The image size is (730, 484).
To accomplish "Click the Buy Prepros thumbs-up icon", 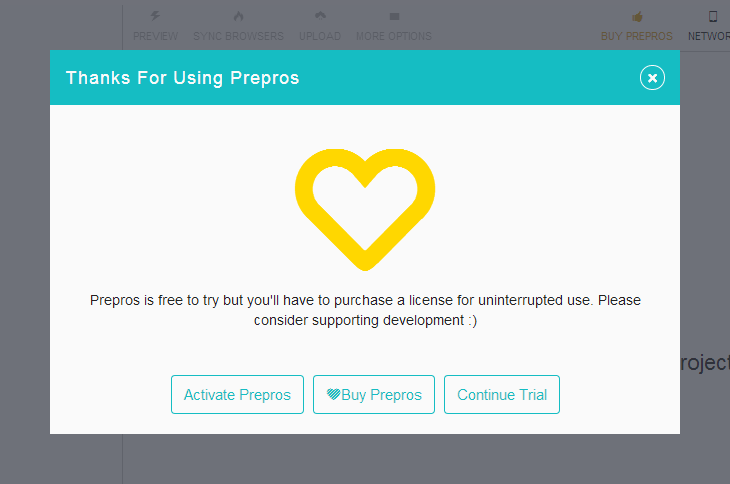I will click(637, 17).
